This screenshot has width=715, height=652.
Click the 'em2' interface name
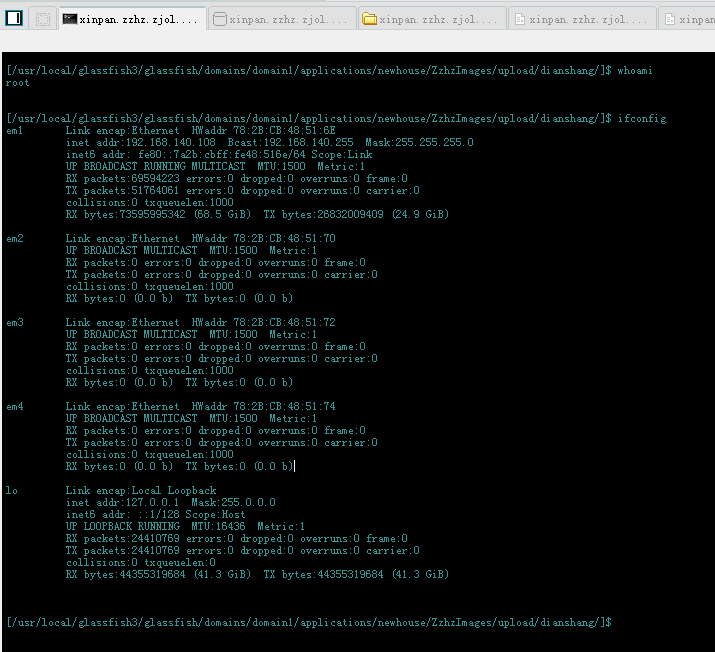(x=15, y=238)
